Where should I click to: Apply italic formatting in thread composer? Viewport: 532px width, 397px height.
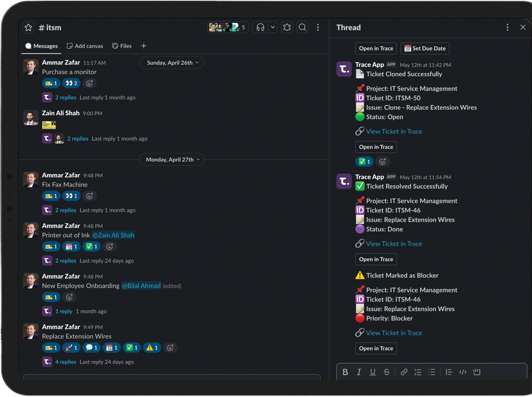tap(359, 372)
